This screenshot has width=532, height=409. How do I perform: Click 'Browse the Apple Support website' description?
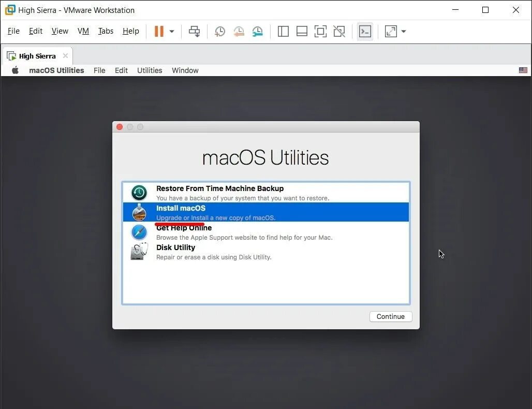point(244,237)
